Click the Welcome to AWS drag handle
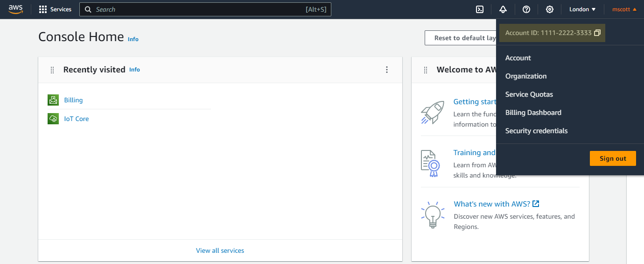Image resolution: width=644 pixels, height=264 pixels. (x=426, y=70)
